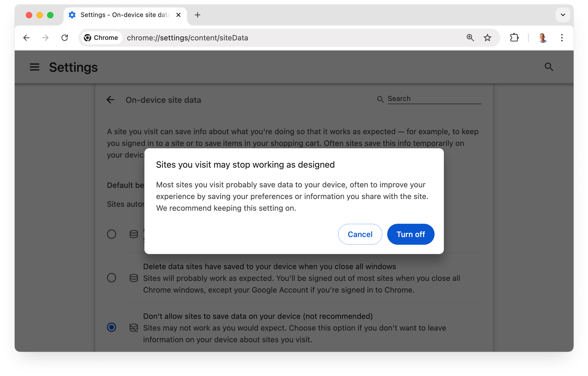Click the hamburger menu icon in Settings

34,67
